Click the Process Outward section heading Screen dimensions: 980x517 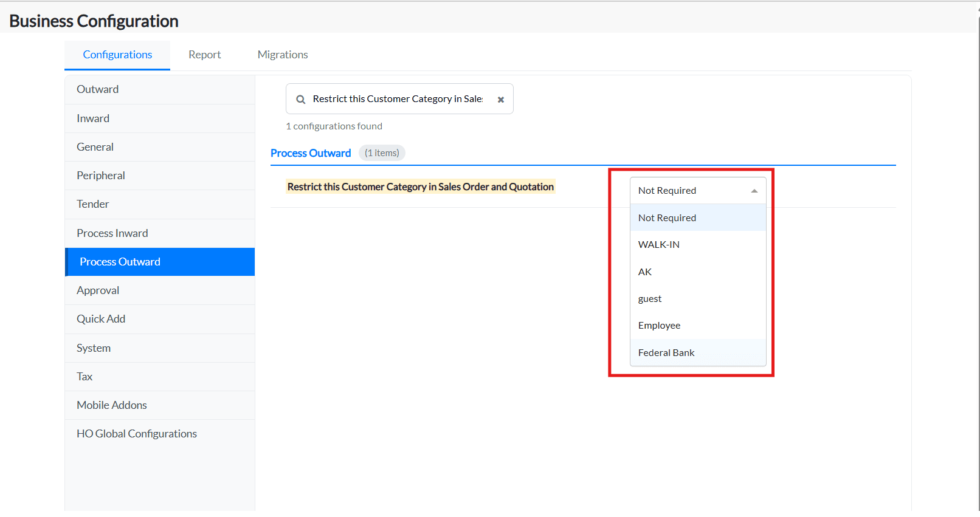pyautogui.click(x=311, y=153)
